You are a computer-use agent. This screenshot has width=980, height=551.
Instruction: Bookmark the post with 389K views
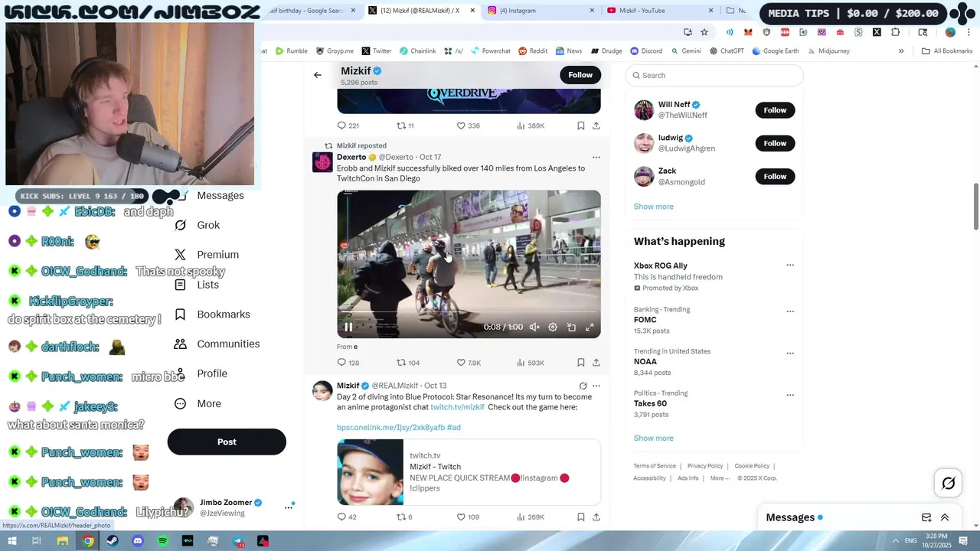(581, 126)
